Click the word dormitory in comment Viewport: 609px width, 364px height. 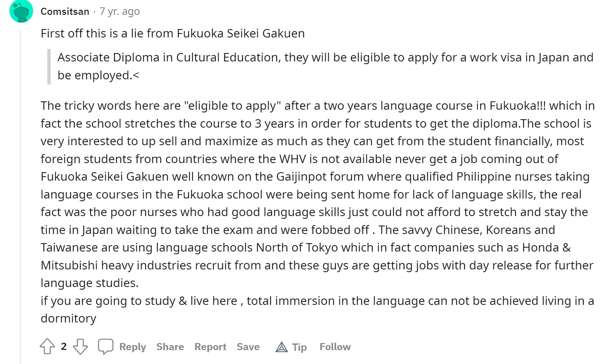tap(69, 318)
